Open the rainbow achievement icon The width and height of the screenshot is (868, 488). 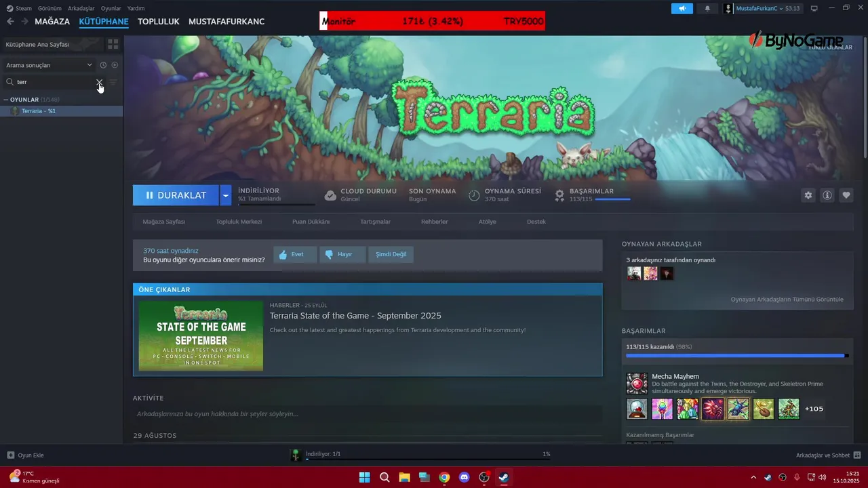click(663, 409)
